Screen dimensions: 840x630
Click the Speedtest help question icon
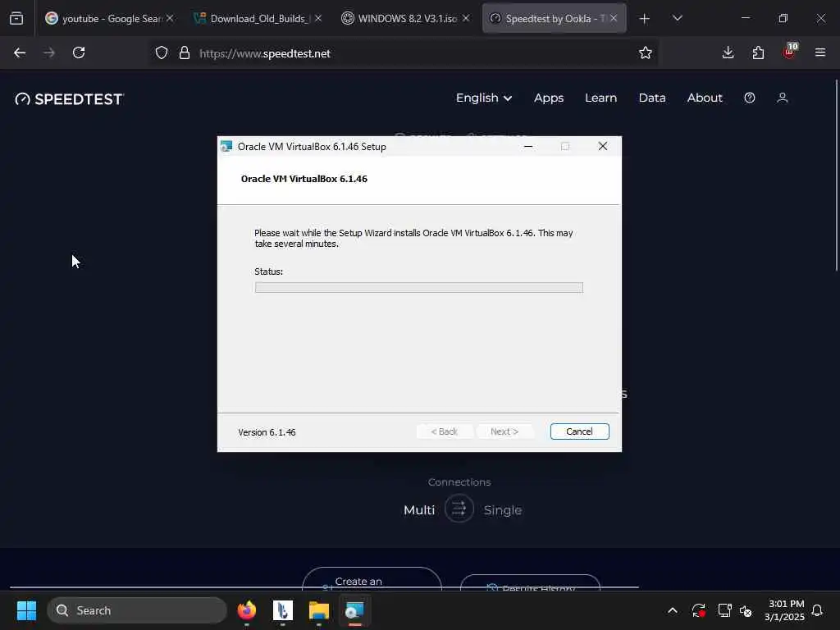point(750,98)
